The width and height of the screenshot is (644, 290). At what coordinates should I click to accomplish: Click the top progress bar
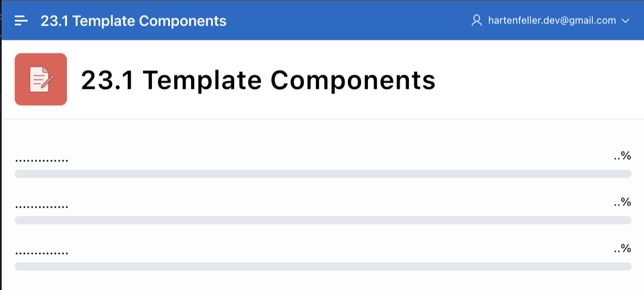pos(323,174)
